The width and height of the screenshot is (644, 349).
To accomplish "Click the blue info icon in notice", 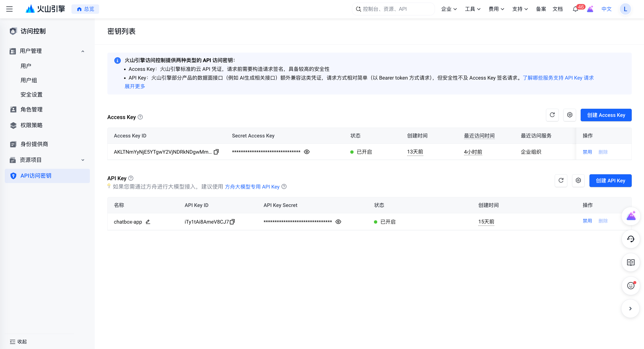I will coord(117,60).
